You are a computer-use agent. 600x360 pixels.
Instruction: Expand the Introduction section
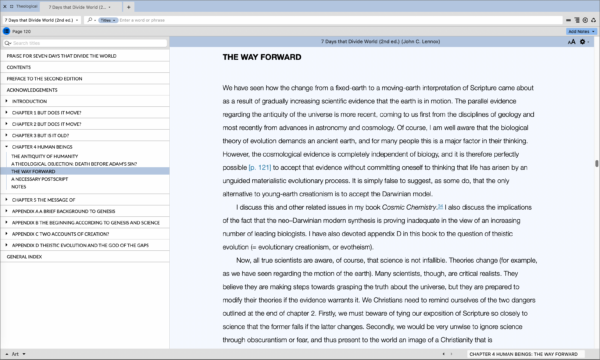pyautogui.click(x=7, y=101)
